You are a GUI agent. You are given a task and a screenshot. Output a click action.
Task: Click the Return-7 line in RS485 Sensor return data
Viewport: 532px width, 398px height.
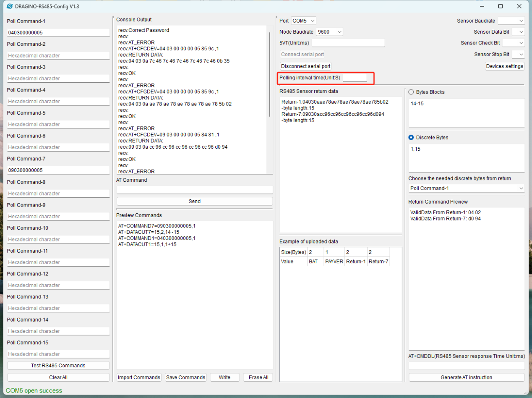tap(333, 114)
